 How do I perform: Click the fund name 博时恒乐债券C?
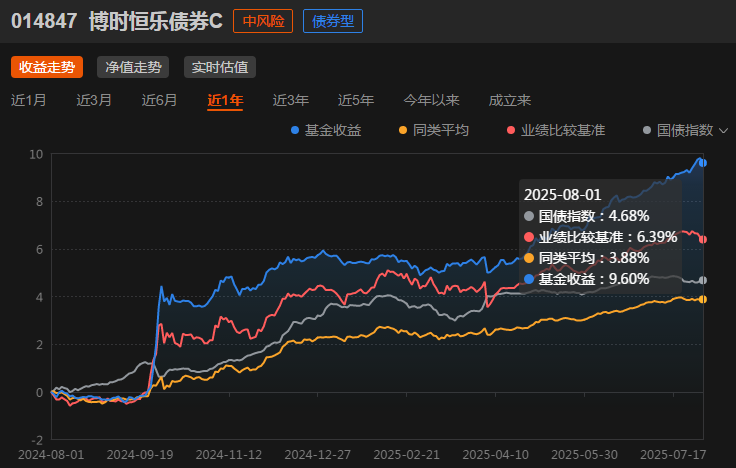[156, 21]
